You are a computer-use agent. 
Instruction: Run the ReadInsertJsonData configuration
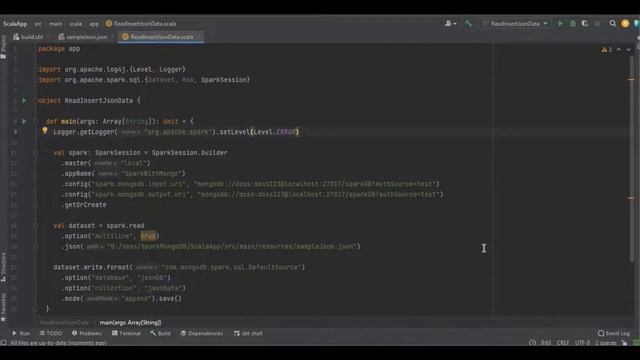(x=560, y=24)
